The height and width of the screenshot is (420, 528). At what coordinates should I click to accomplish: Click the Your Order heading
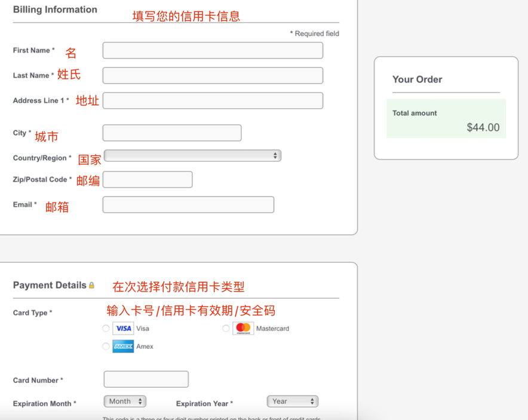[x=417, y=79]
